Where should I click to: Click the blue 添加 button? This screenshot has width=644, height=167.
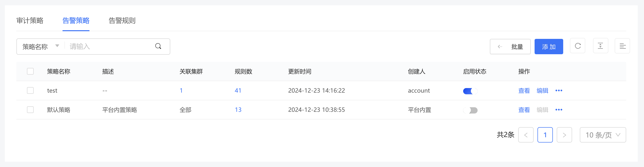click(549, 47)
